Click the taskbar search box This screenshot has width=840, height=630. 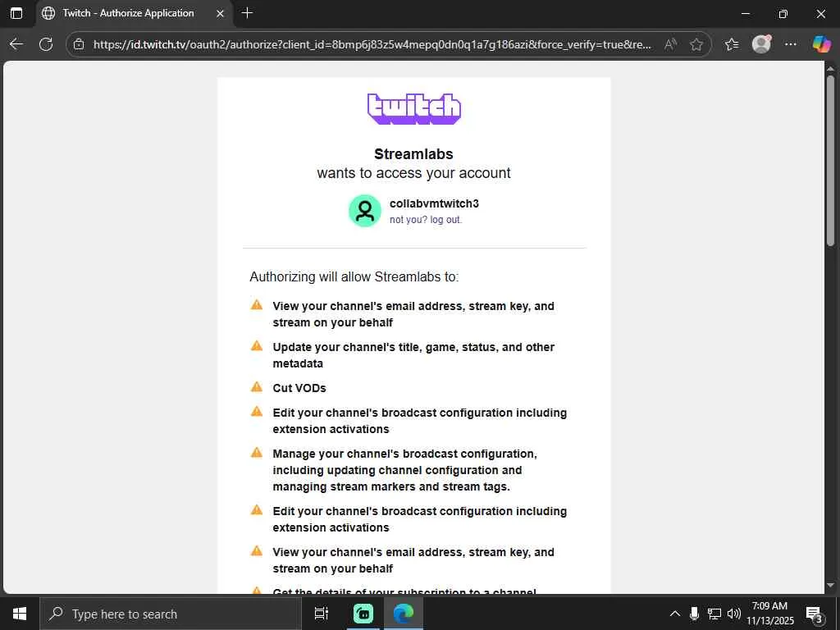pos(171,614)
